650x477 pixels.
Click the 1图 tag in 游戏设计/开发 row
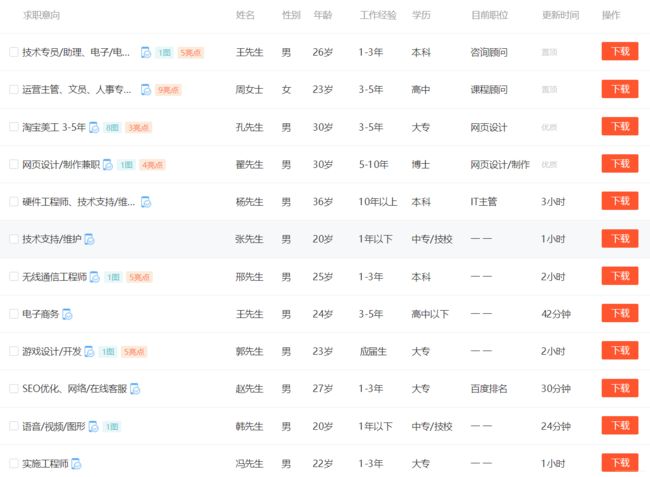pyautogui.click(x=108, y=352)
